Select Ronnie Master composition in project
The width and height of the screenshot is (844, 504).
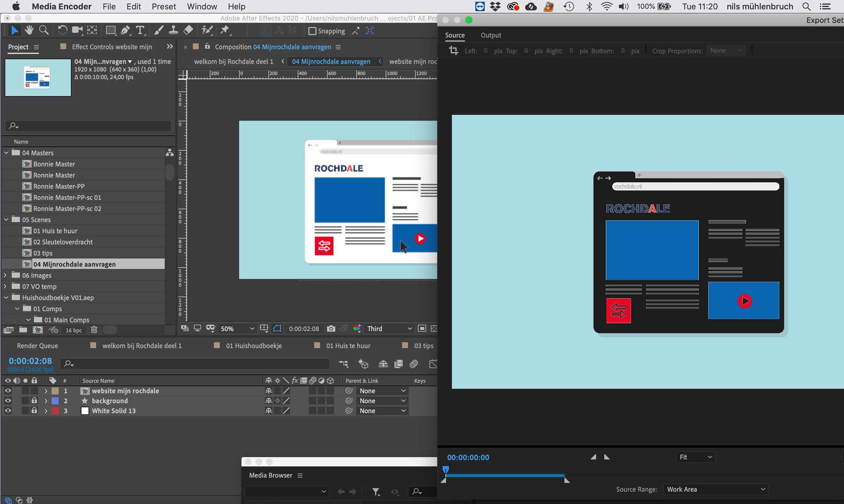tap(54, 175)
